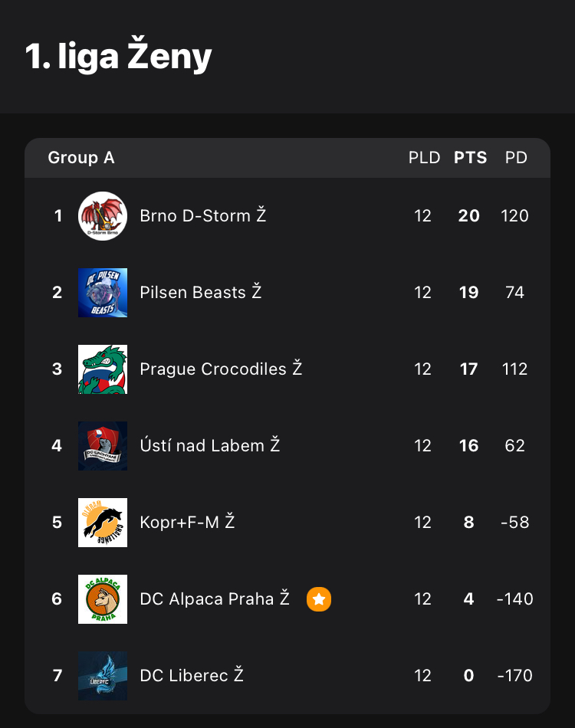Viewport: 575px width, 728px height.
Task: Sort standings by PTS column header
Action: (470, 158)
